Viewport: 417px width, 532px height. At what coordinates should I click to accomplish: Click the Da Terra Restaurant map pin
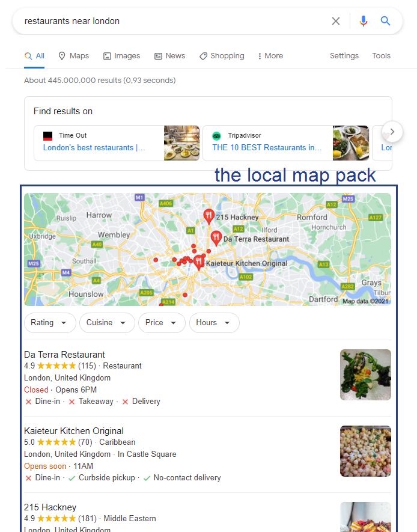click(x=216, y=238)
